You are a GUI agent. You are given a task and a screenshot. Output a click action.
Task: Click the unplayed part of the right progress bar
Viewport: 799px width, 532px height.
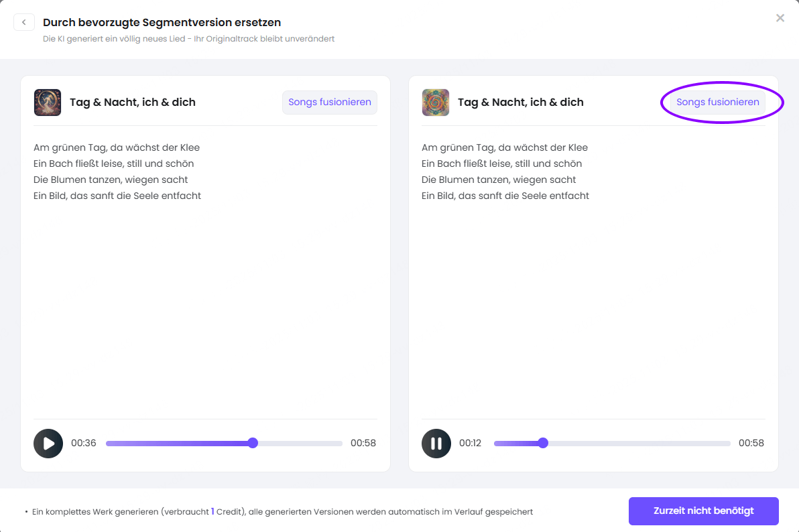637,443
